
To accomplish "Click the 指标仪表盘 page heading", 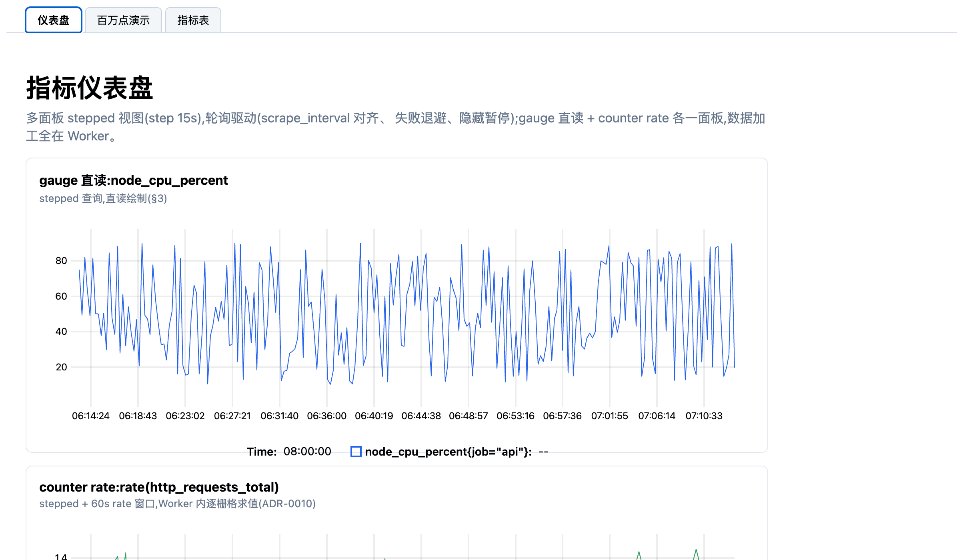I will 90,88.
